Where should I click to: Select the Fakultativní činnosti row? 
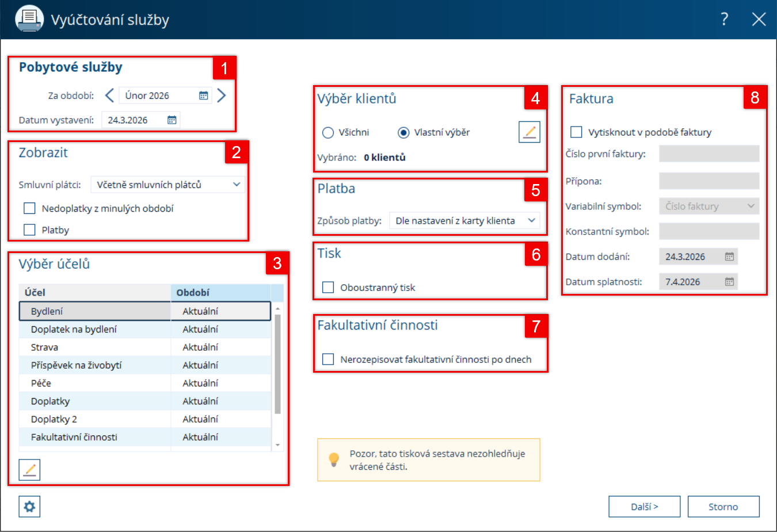point(145,437)
